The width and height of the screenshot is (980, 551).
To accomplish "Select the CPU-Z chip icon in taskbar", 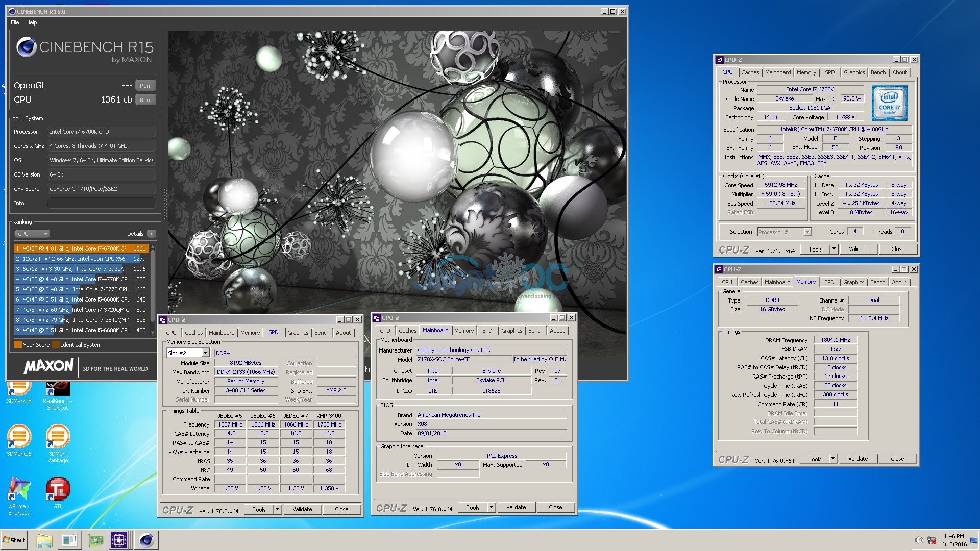I will click(119, 540).
